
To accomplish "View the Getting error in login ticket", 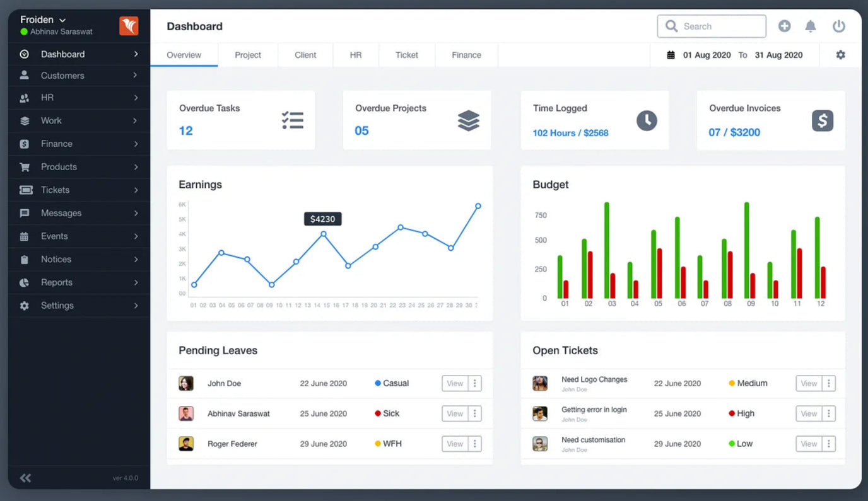I will [x=809, y=413].
